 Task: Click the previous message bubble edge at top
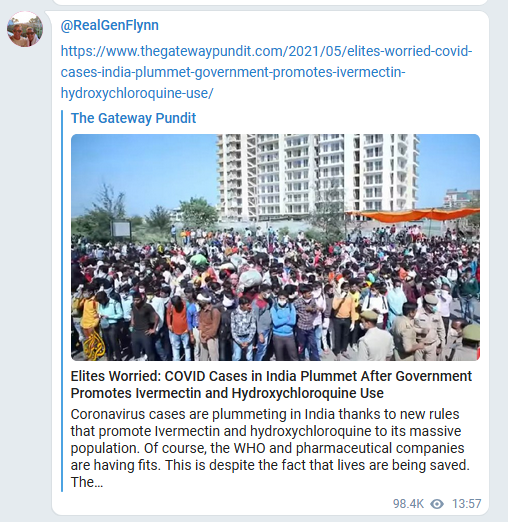click(x=270, y=2)
